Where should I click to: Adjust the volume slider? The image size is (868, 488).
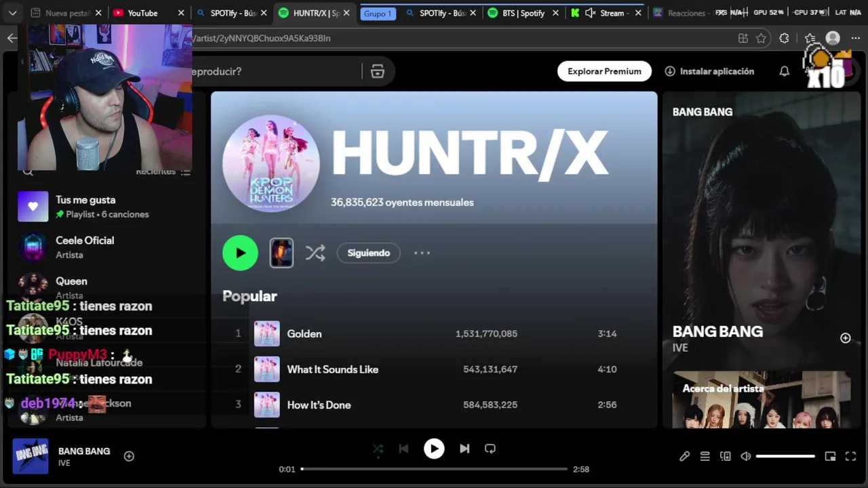785,456
